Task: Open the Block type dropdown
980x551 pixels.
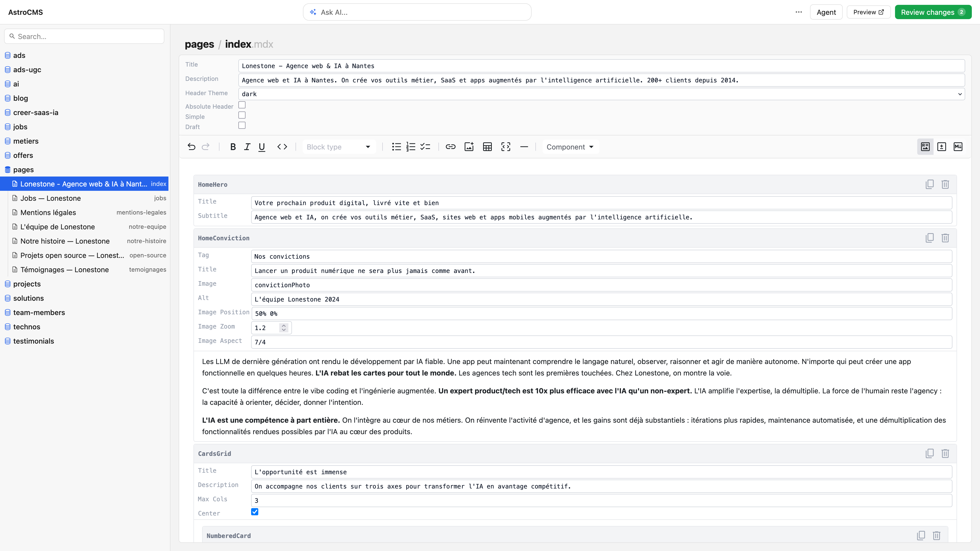Action: click(339, 147)
